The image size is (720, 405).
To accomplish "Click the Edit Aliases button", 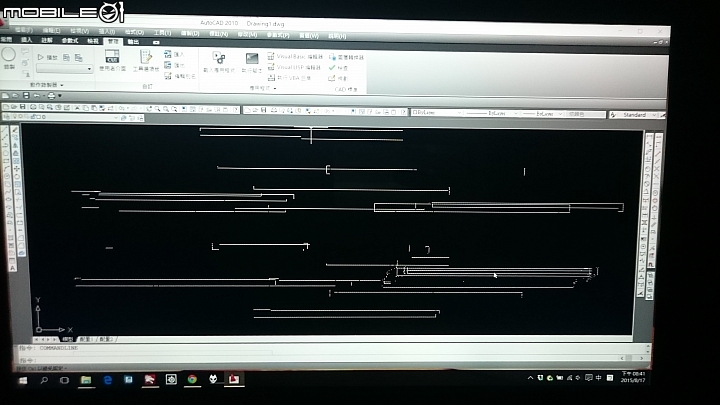I will tap(180, 76).
